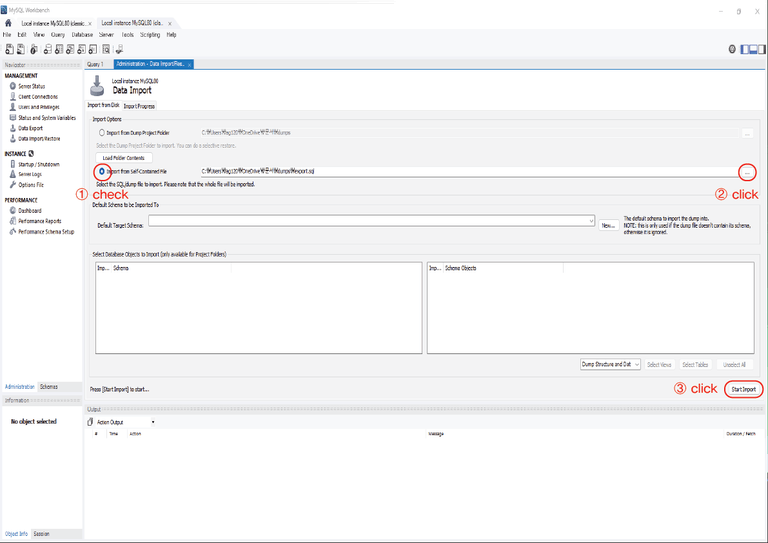Click the Start Import button
Image resolution: width=768 pixels, height=543 pixels.
(x=744, y=389)
